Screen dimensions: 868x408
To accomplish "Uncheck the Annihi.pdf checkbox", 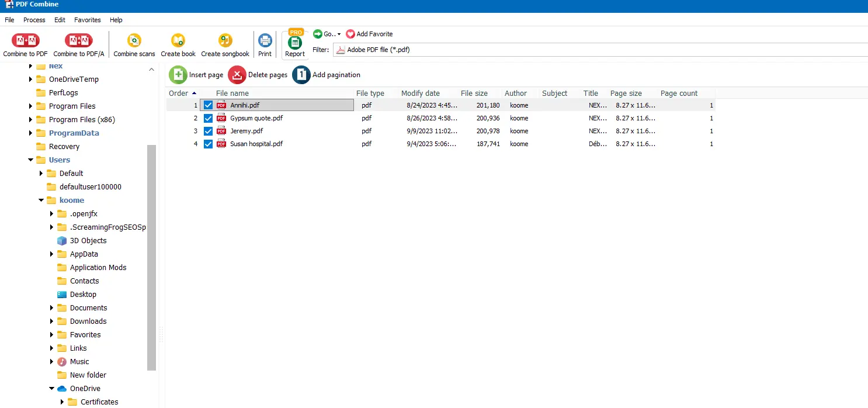I will click(x=208, y=105).
